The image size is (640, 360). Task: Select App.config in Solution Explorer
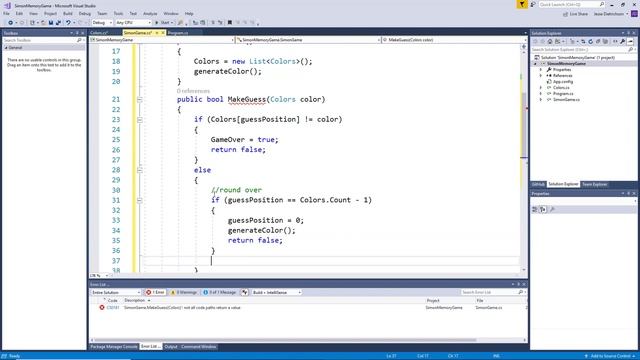(563, 82)
